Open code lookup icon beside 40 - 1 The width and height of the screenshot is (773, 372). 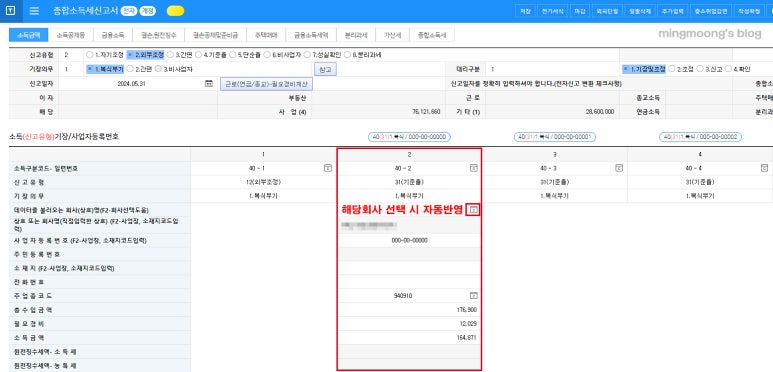(x=327, y=168)
